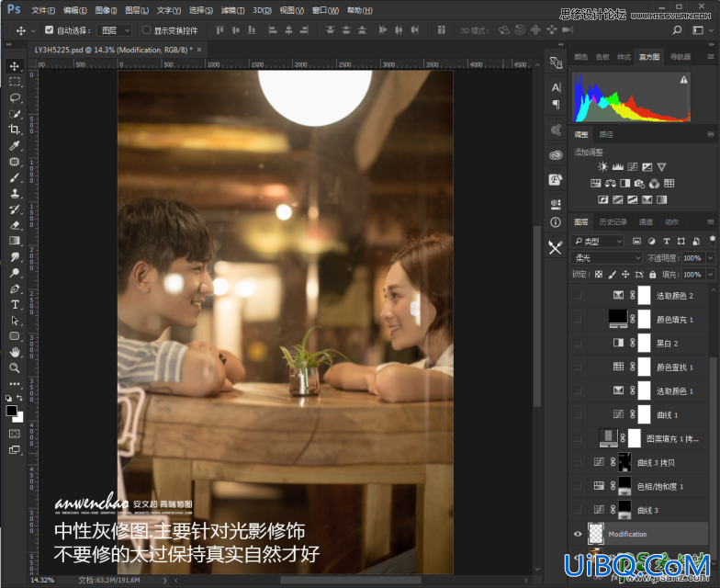720x588 pixels.
Task: Open the layers panel options menu
Action: point(711,222)
